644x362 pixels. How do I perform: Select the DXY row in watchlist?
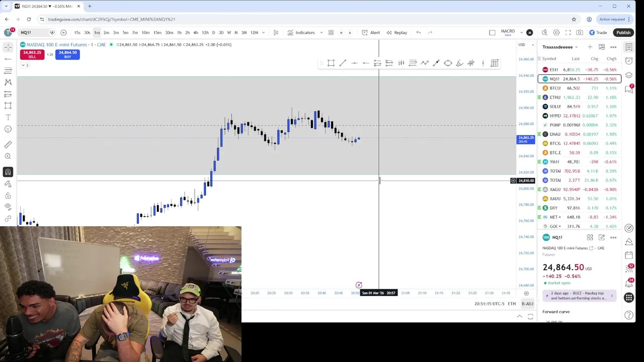coord(580,208)
